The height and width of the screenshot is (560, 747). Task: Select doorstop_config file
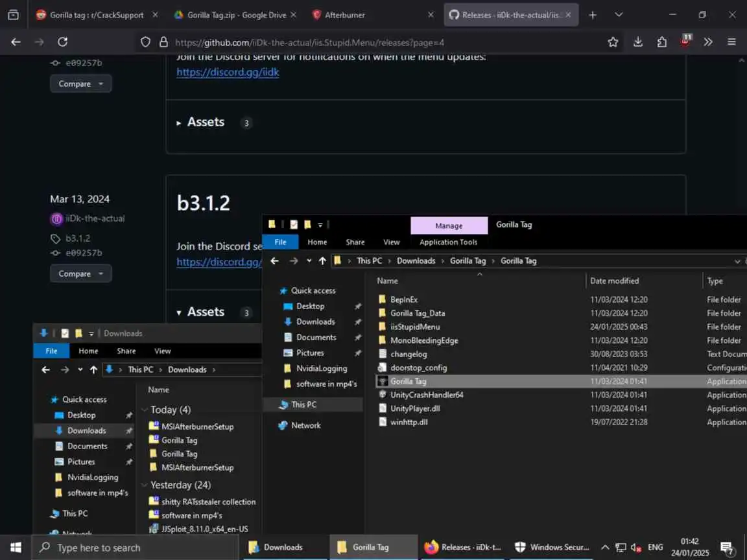click(418, 367)
